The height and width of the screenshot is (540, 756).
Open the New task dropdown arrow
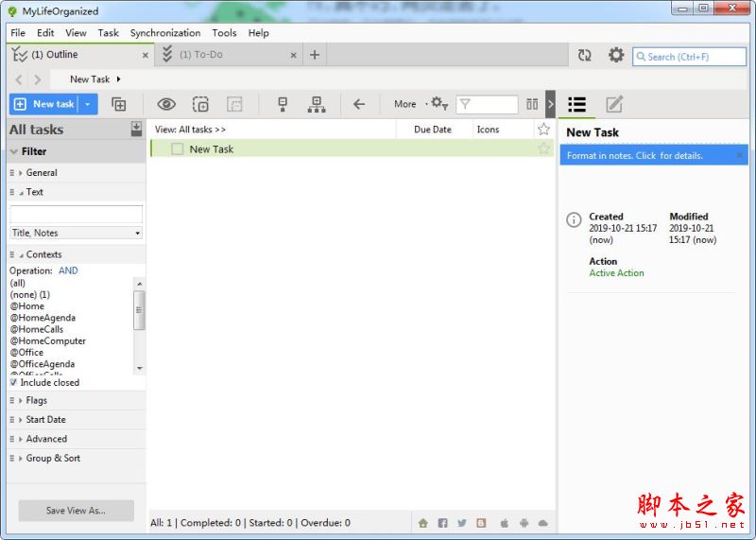point(88,104)
